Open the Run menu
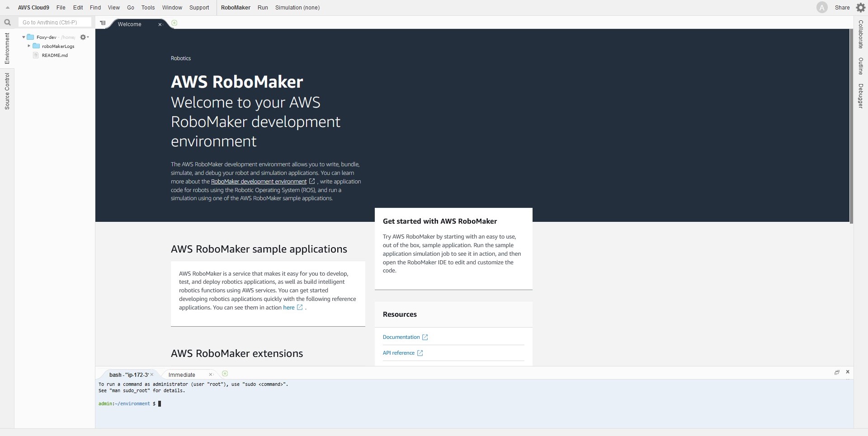 pos(263,8)
